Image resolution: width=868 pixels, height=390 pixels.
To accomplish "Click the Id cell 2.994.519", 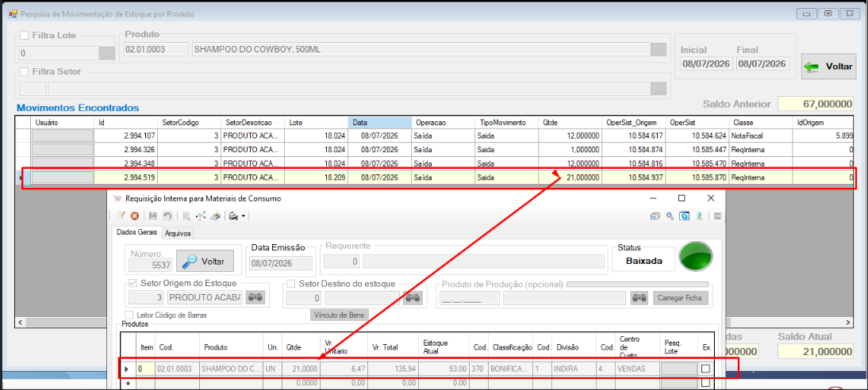I will [126, 178].
